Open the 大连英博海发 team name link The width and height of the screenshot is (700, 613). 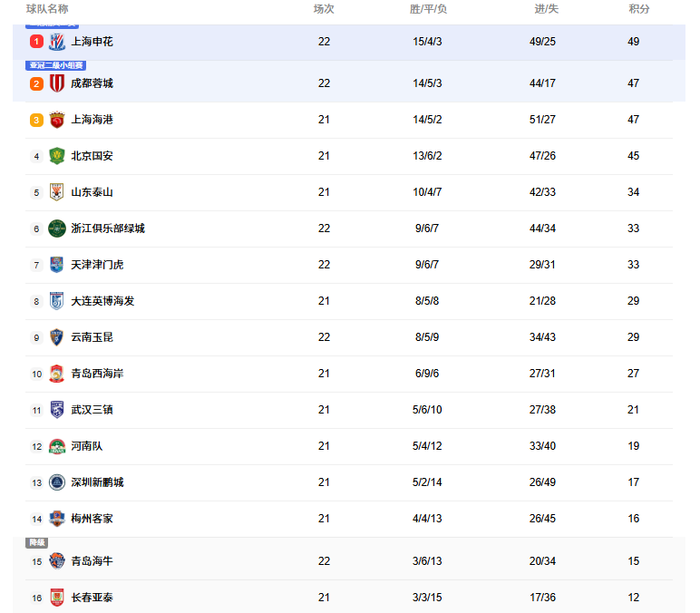pyautogui.click(x=102, y=301)
